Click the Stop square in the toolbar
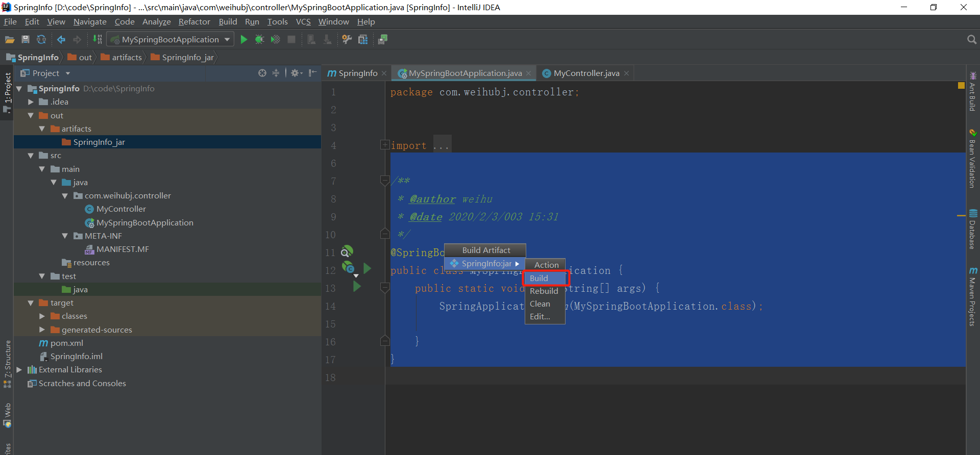Viewport: 980px width, 455px height. tap(291, 40)
